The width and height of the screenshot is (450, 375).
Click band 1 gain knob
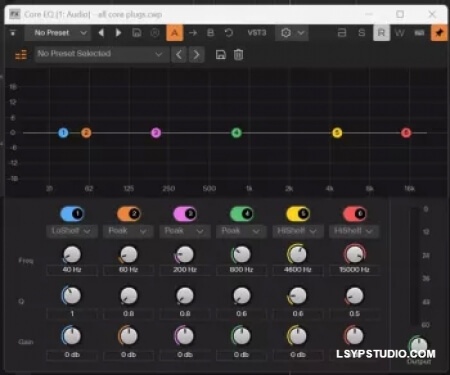tap(71, 336)
